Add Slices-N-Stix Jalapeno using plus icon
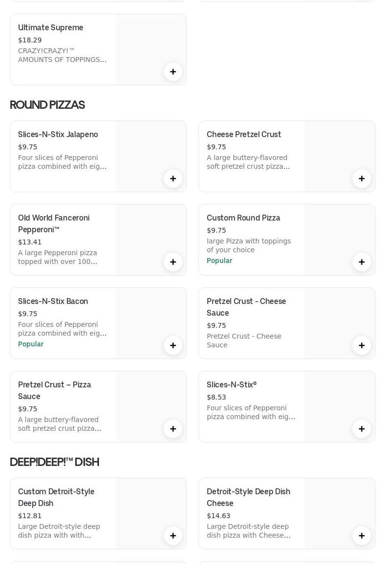The width and height of the screenshot is (392, 564). point(173,179)
